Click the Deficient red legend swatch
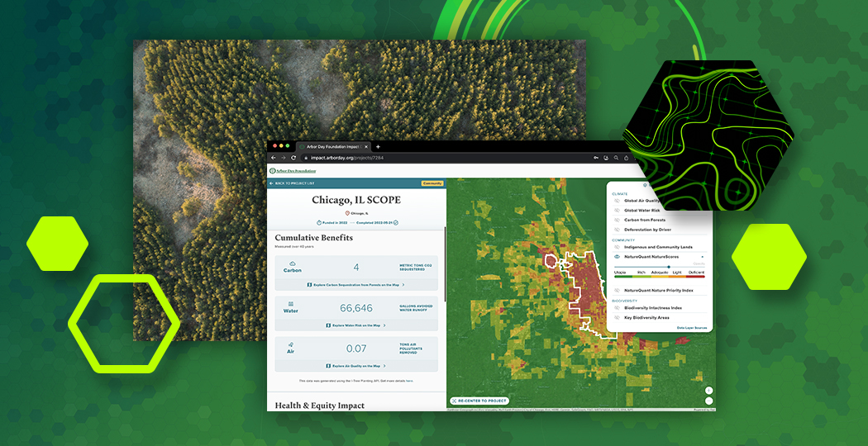Image resolution: width=868 pixels, height=446 pixels. click(x=696, y=276)
